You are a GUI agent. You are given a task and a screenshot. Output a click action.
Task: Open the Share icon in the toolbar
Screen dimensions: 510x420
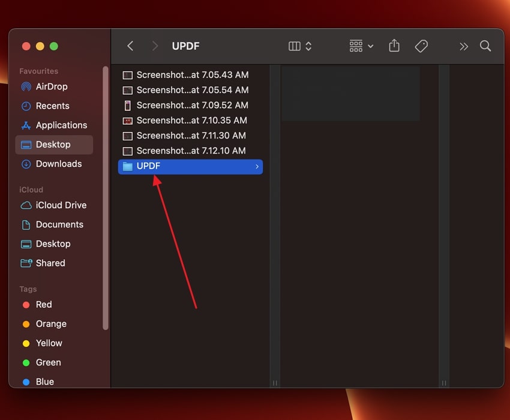394,46
